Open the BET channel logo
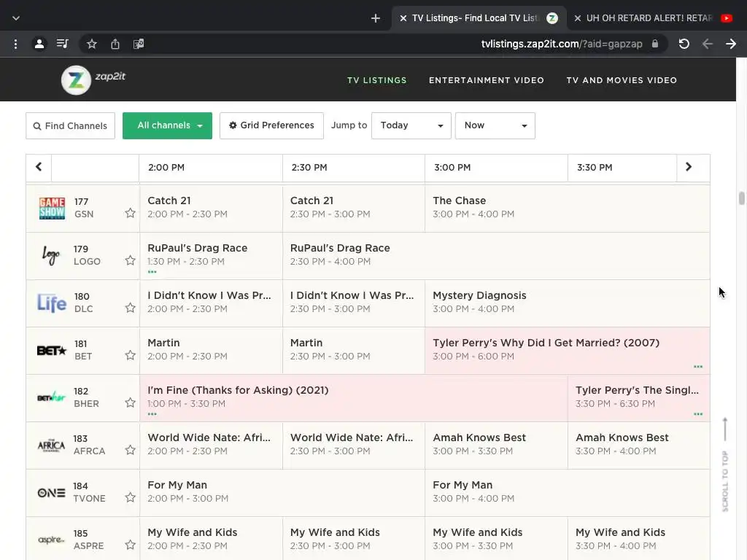 52,351
